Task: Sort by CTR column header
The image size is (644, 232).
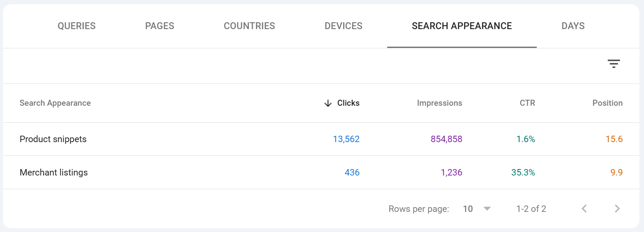Action: coord(527,103)
